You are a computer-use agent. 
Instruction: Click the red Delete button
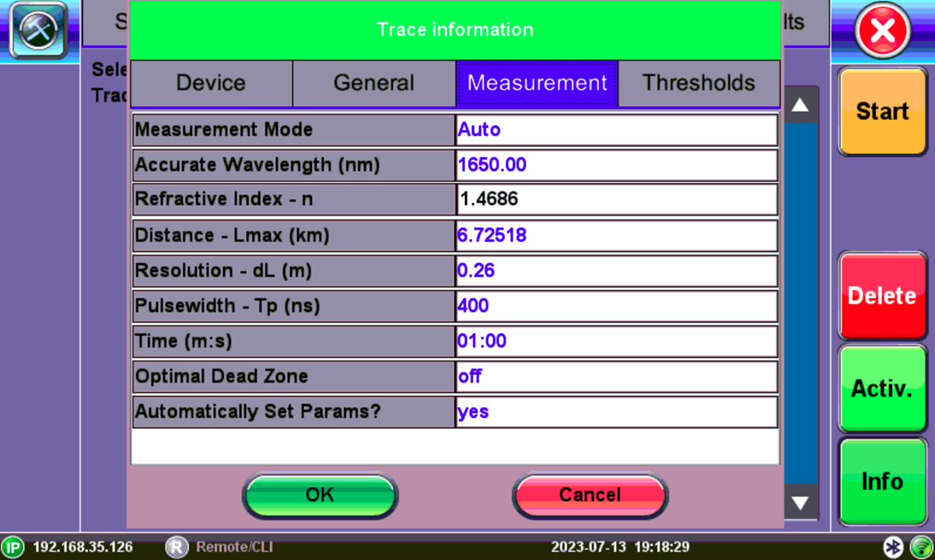(882, 296)
